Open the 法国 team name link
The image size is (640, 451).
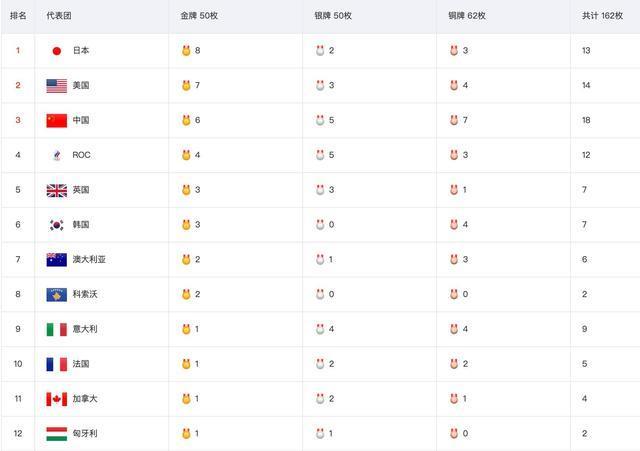pos(81,364)
